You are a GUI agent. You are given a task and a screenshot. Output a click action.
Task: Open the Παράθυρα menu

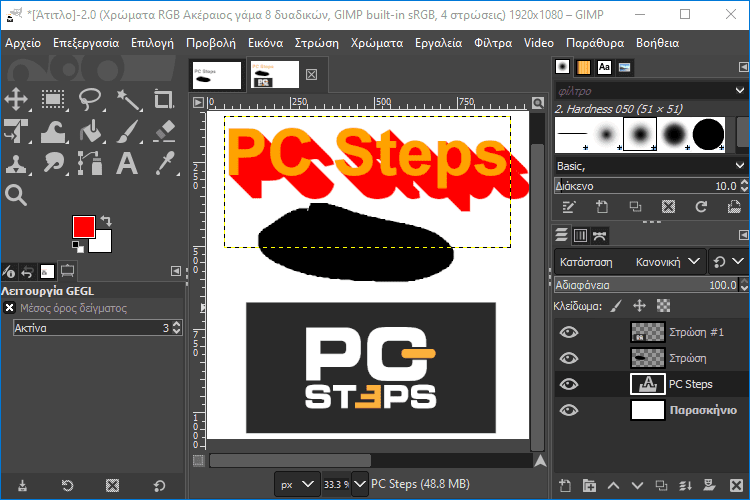click(x=595, y=43)
